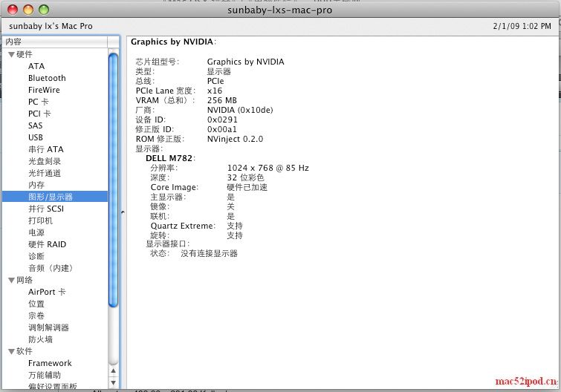Select the PCI 卡 entry
Image resolution: width=561 pixels, height=392 pixels.
[39, 114]
